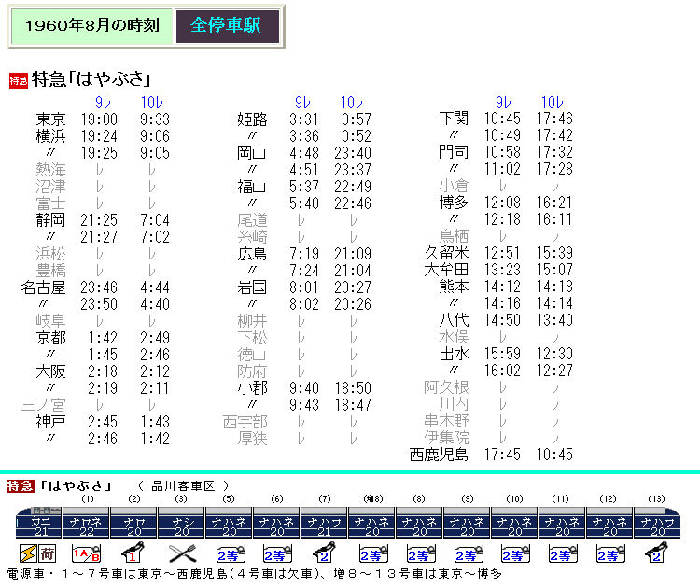Click the 2等 sleeper icon under car (9)
The image size is (700, 588).
[x=469, y=553]
